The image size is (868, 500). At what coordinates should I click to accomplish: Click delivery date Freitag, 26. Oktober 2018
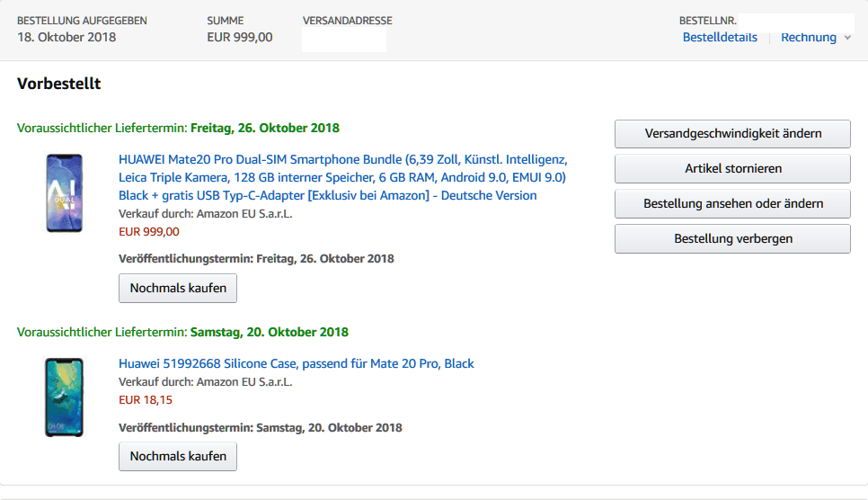(264, 128)
